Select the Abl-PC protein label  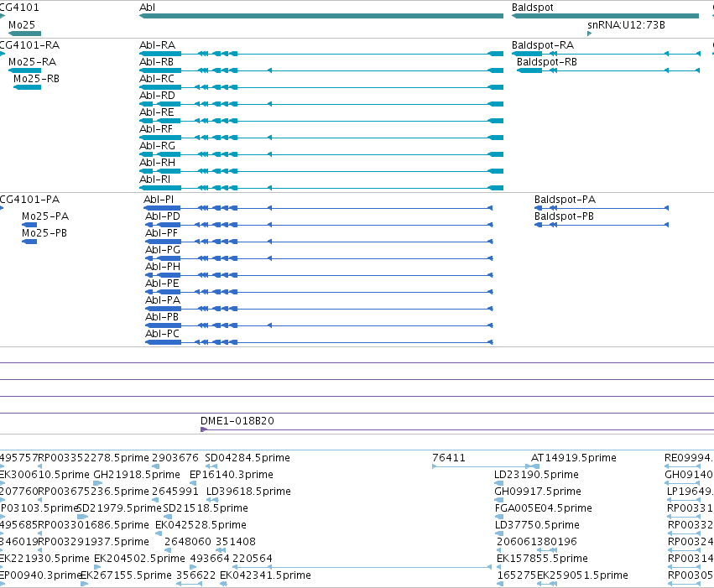(162, 334)
